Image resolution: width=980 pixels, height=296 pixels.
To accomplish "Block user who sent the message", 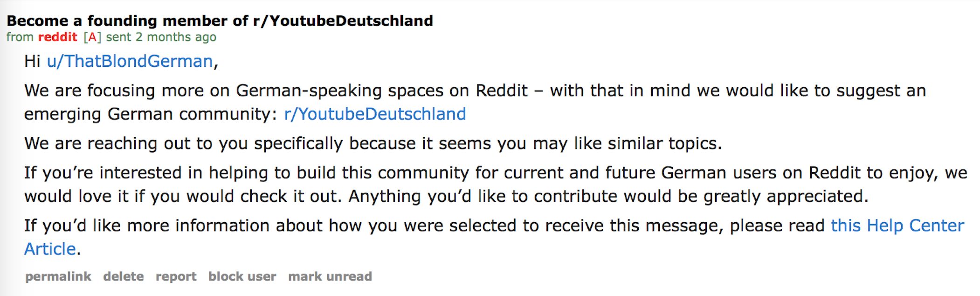I will tap(242, 277).
